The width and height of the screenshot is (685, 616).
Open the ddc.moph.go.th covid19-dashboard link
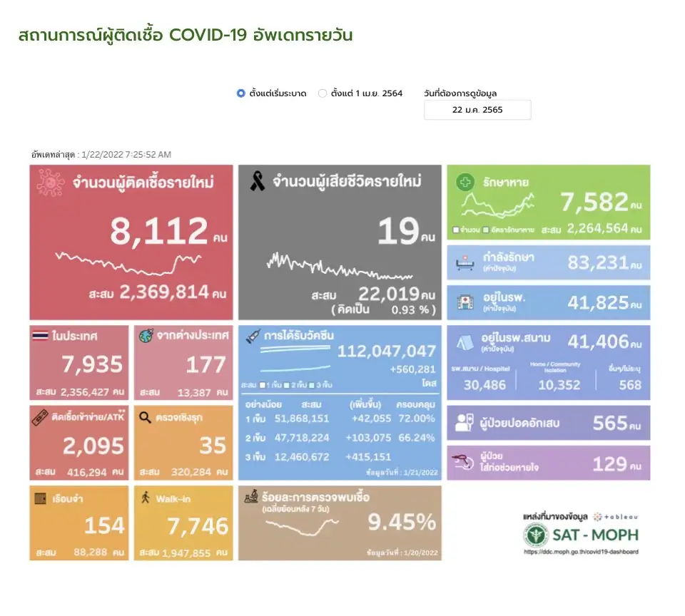pos(581,552)
